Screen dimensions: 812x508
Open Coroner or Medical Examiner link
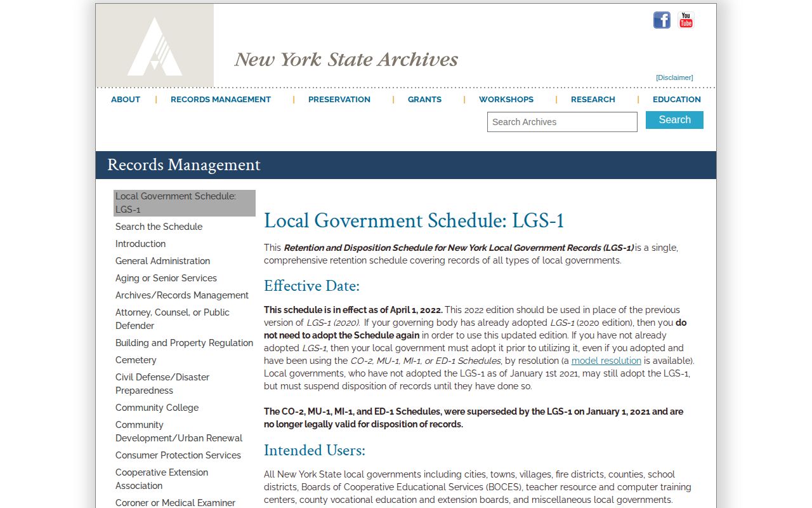175,503
